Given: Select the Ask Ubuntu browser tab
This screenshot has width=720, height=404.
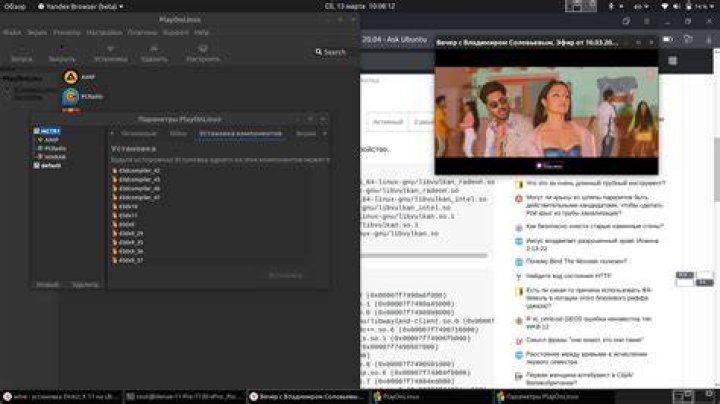Looking at the screenshot, I should click(395, 40).
